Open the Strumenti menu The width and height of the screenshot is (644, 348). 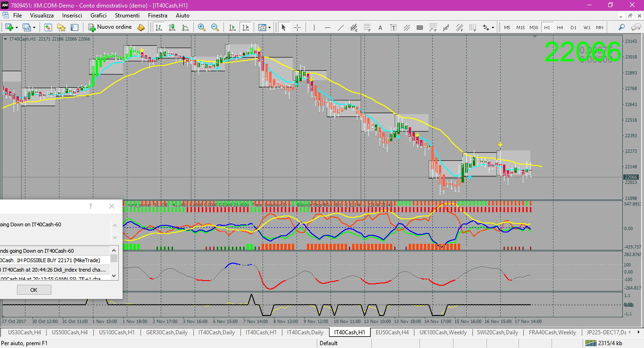coord(127,16)
